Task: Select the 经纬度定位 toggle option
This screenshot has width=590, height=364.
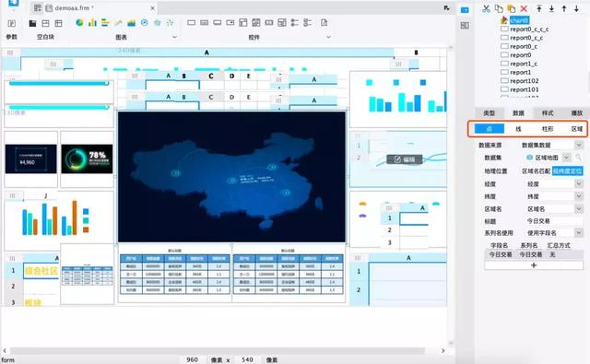Action: tap(568, 171)
